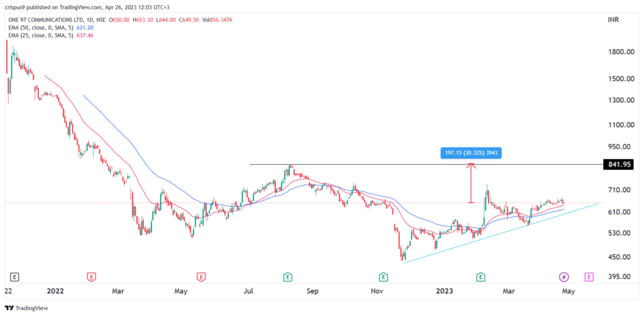Click the Jul label on the time axis
Viewport: 644px width, 316px height.
click(x=248, y=291)
